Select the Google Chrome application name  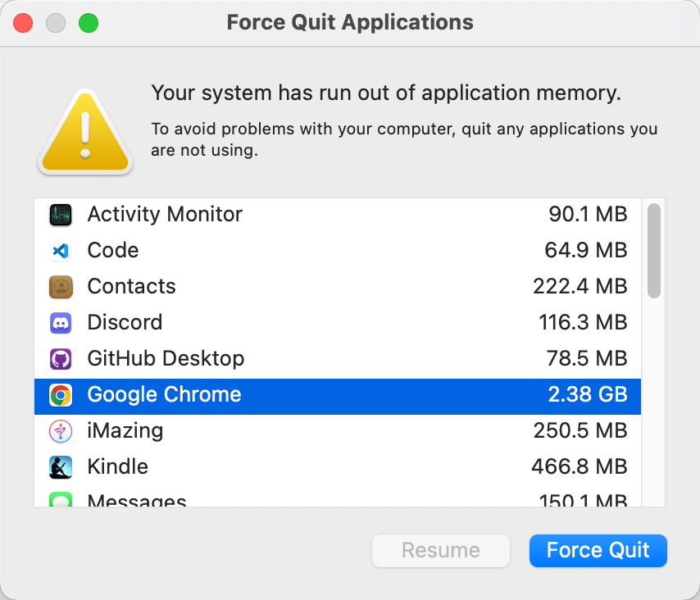click(x=164, y=394)
